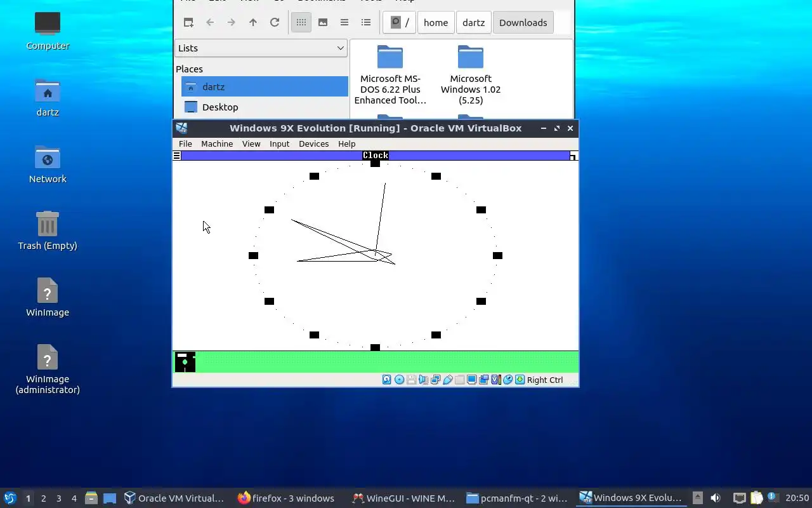Click the optical disk indicator in VirtualBox status bar
This screenshot has height=508, width=812.
(400, 380)
